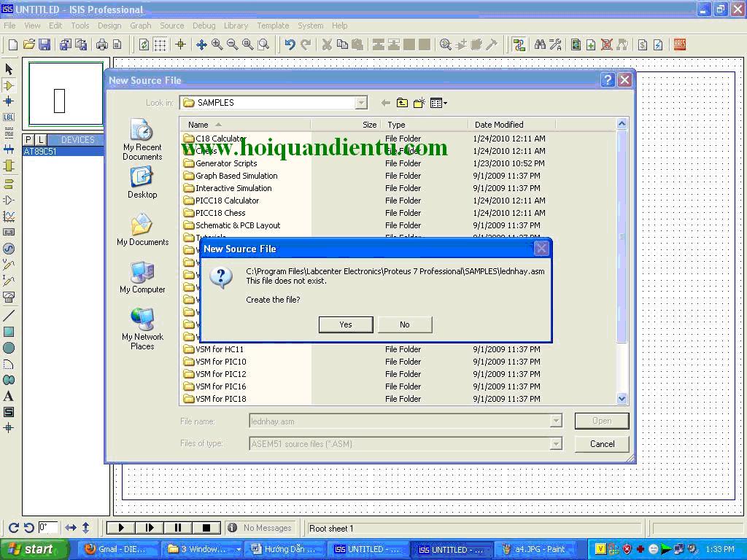This screenshot has height=560, width=747.
Task: Save the design with the floppy disk icon
Action: 44,44
